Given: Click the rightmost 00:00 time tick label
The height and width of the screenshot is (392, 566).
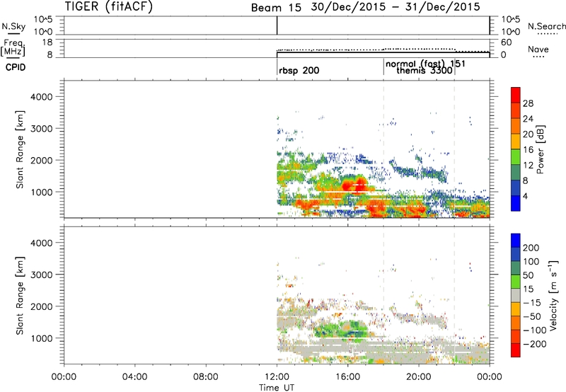Looking at the screenshot, I should (x=489, y=377).
